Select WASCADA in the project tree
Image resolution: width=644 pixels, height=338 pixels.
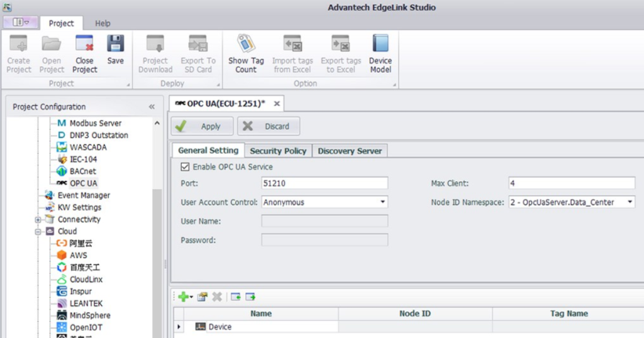[x=87, y=147]
